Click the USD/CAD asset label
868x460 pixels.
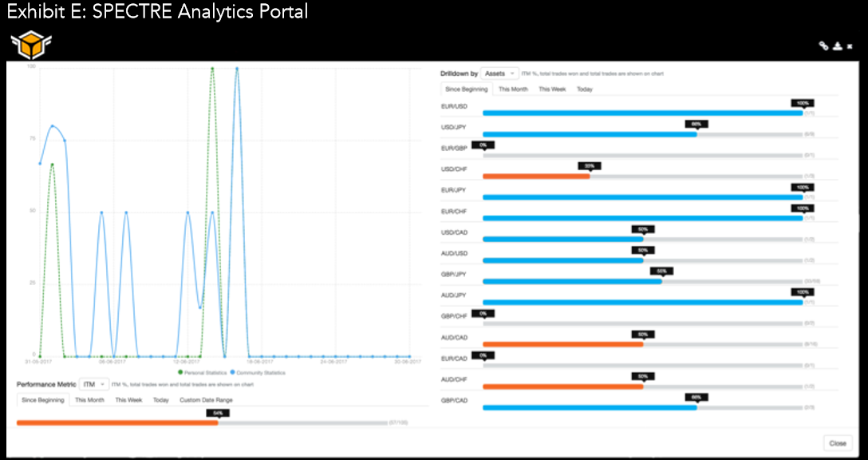coord(454,232)
